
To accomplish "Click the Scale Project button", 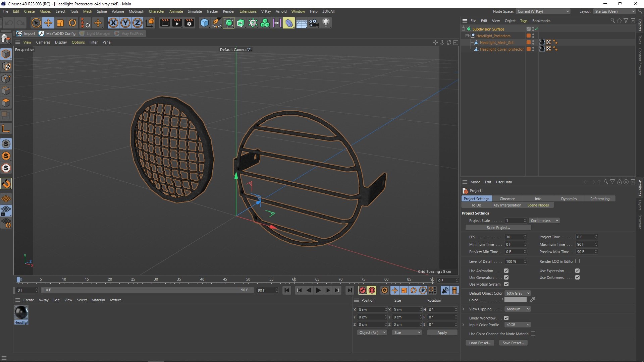I will (498, 228).
